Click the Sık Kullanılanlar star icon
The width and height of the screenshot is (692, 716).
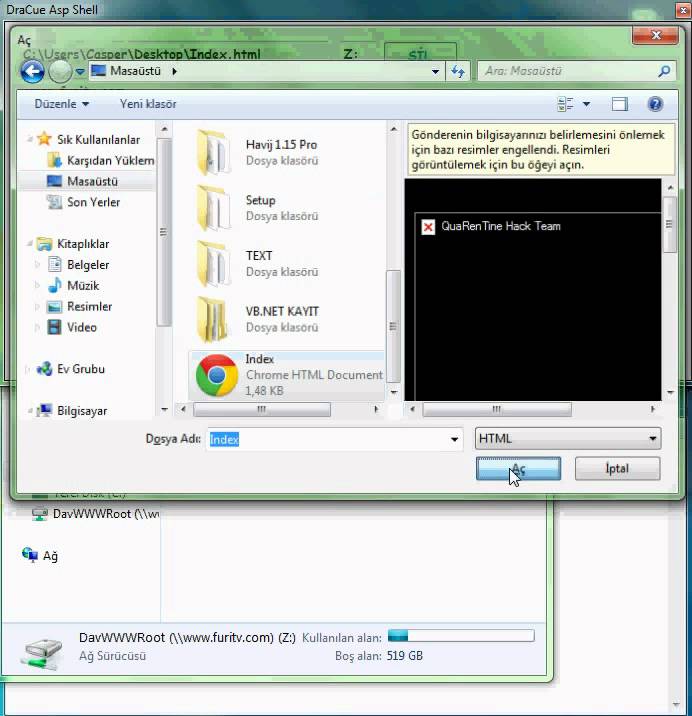[x=44, y=139]
